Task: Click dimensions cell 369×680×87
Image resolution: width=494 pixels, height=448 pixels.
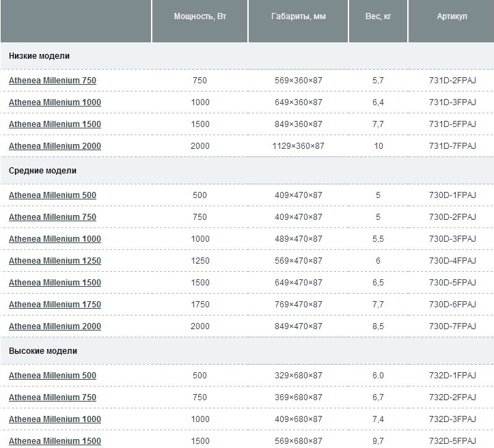Action: pos(299,397)
